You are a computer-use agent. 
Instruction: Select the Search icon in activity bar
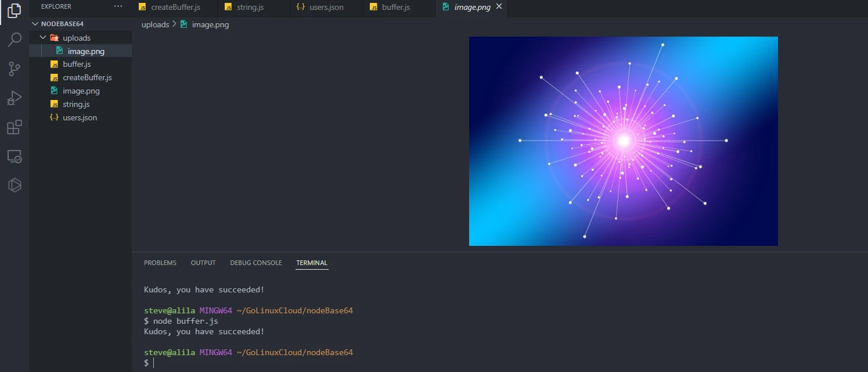pyautogui.click(x=14, y=40)
